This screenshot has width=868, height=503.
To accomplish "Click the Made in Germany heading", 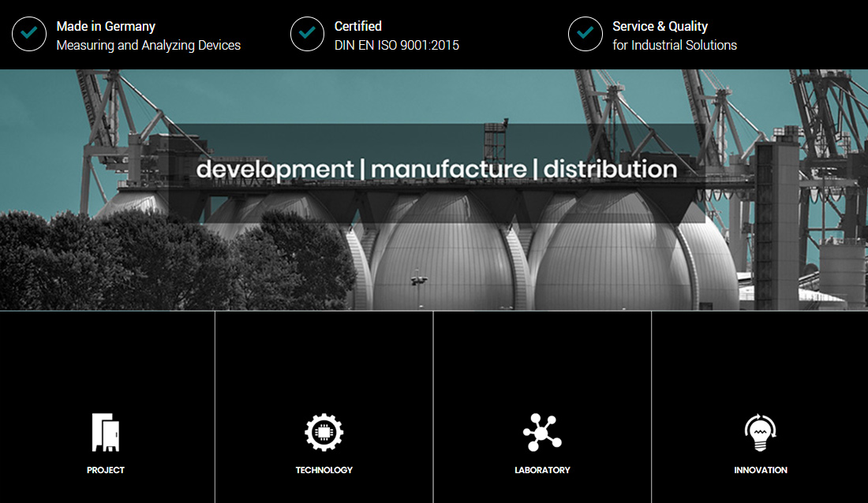I will click(x=106, y=26).
